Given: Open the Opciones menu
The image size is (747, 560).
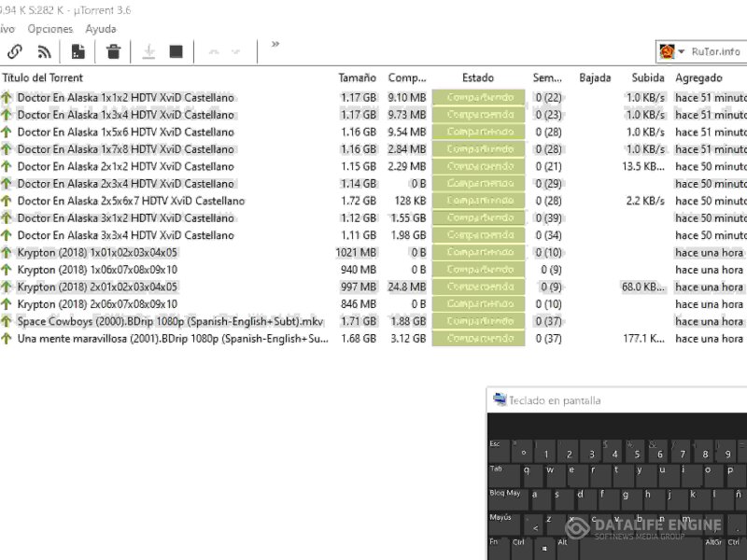Looking at the screenshot, I should (x=50, y=29).
